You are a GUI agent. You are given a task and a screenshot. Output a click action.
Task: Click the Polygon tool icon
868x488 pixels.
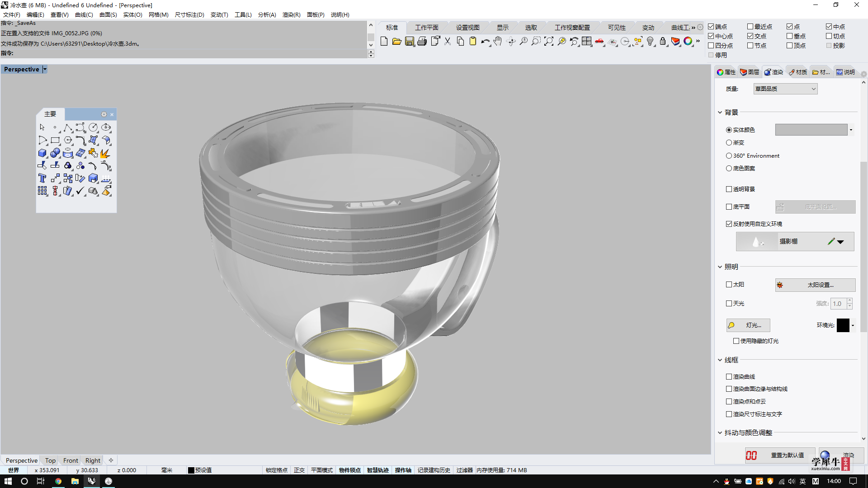pyautogui.click(x=68, y=141)
